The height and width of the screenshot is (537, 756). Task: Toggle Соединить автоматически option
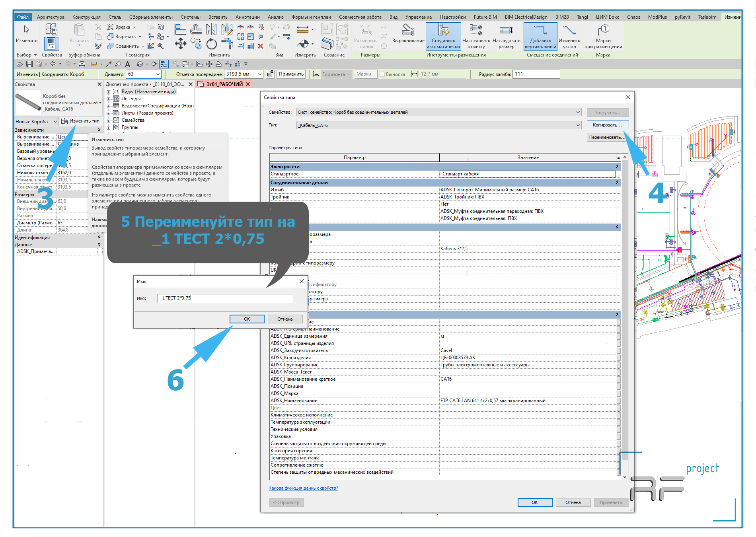[x=443, y=36]
